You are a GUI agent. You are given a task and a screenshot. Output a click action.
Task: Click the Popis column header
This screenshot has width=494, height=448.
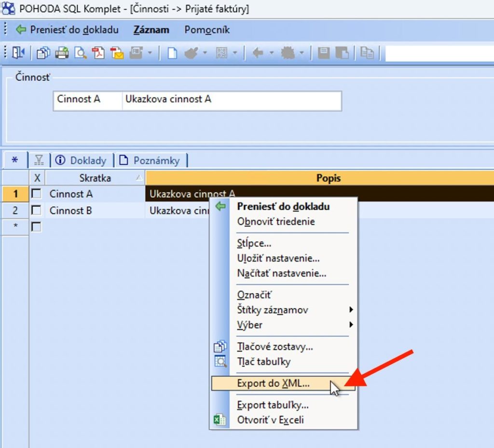(320, 178)
